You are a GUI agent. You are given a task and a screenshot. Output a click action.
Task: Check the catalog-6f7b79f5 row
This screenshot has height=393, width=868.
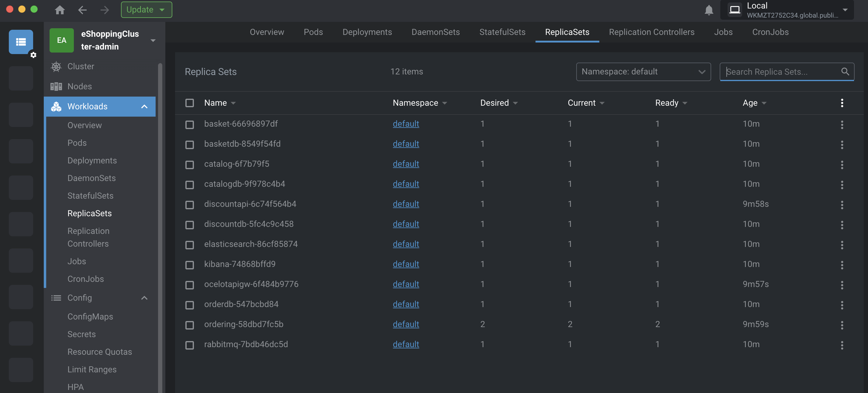pyautogui.click(x=189, y=165)
